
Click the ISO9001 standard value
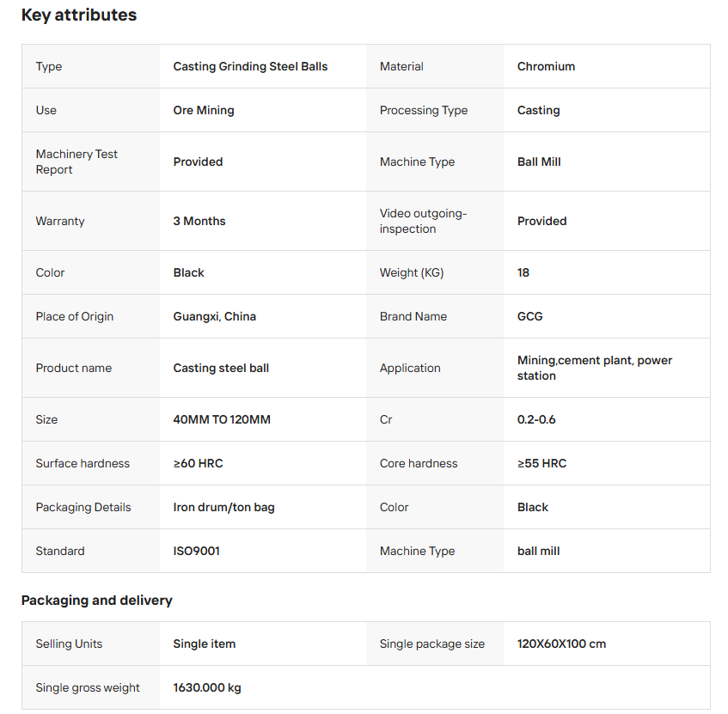196,551
